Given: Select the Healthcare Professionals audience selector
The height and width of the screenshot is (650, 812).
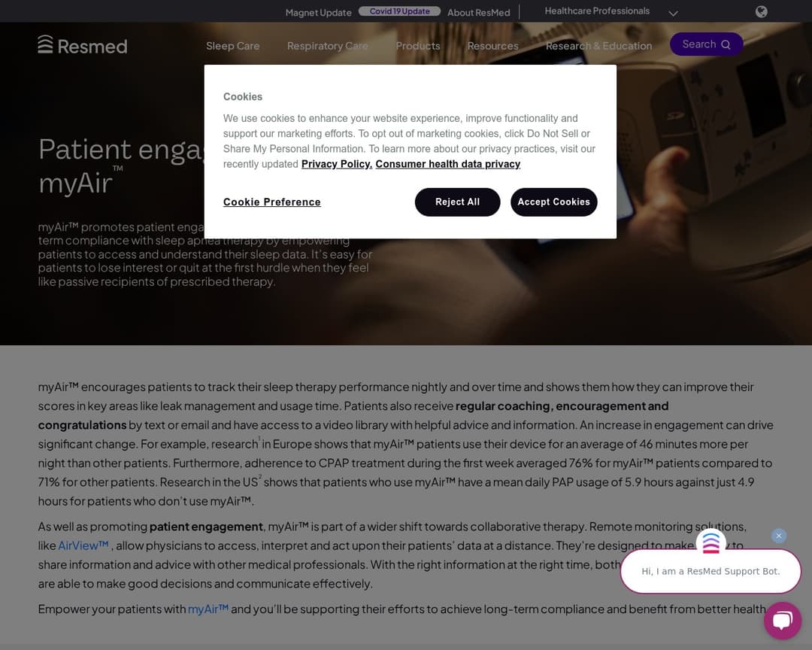Looking at the screenshot, I should point(597,11).
